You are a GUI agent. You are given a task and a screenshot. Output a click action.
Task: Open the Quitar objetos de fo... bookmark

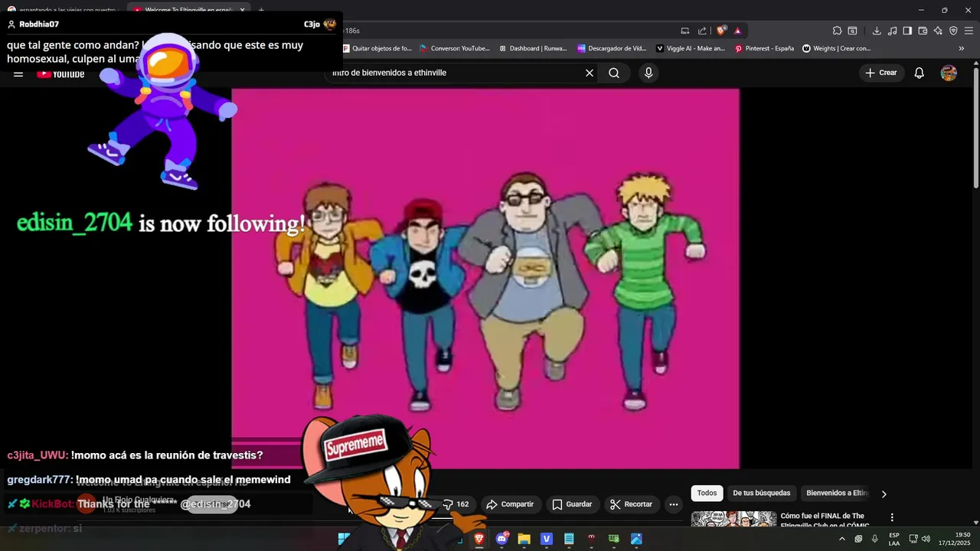[377, 48]
